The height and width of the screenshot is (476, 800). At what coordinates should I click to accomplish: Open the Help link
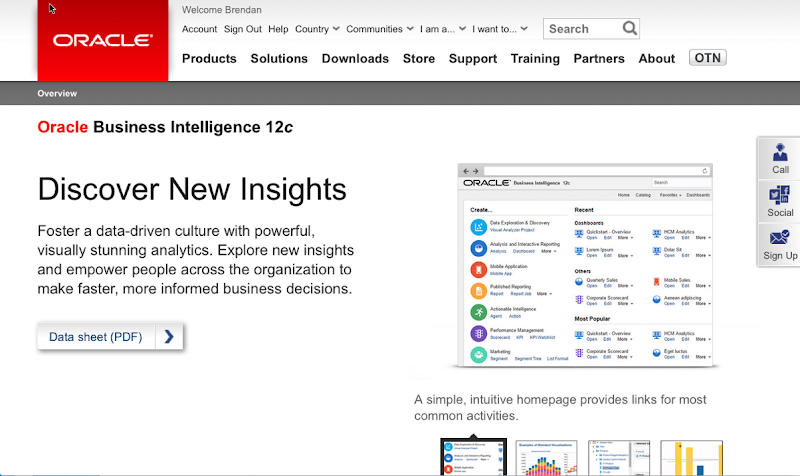pos(278,29)
